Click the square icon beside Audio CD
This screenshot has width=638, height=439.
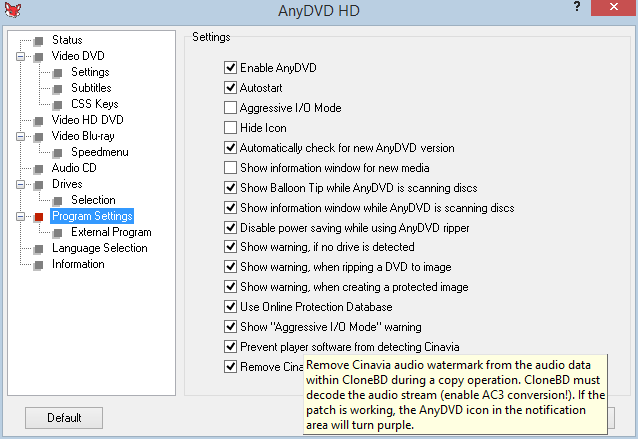point(39,169)
